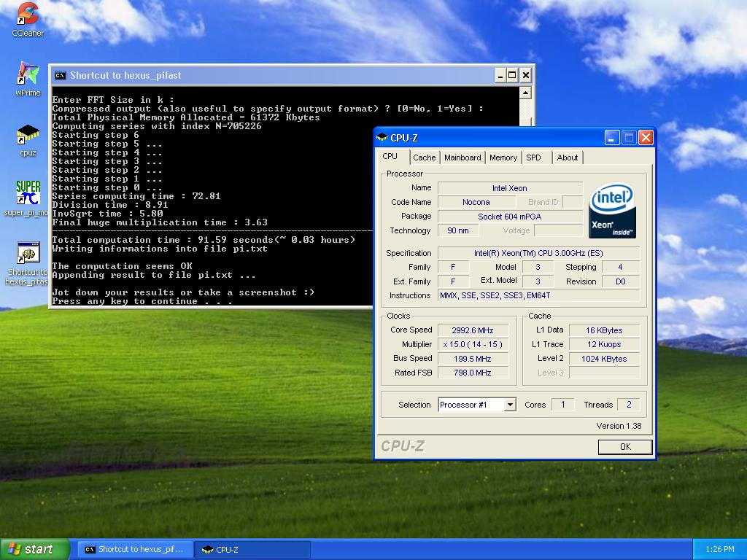Click 'Computing series with index N=705226' line

click(x=157, y=126)
